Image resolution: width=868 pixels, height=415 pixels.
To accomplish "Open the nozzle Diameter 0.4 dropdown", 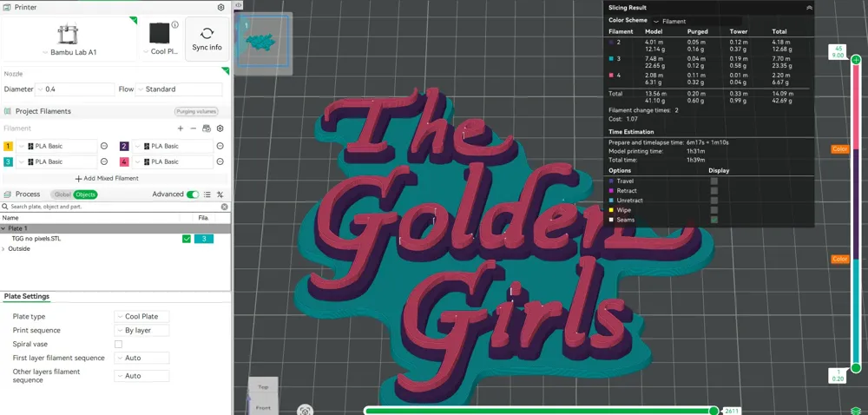I will point(75,89).
